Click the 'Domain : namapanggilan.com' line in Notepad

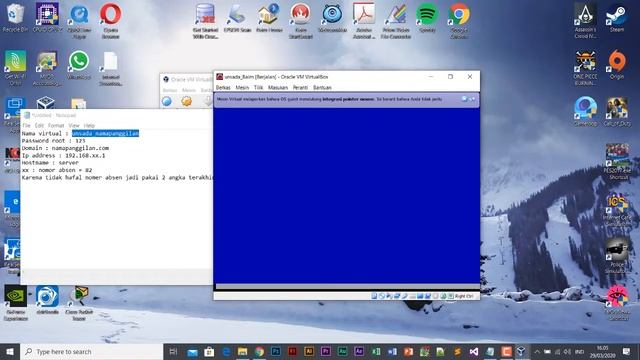[65, 148]
